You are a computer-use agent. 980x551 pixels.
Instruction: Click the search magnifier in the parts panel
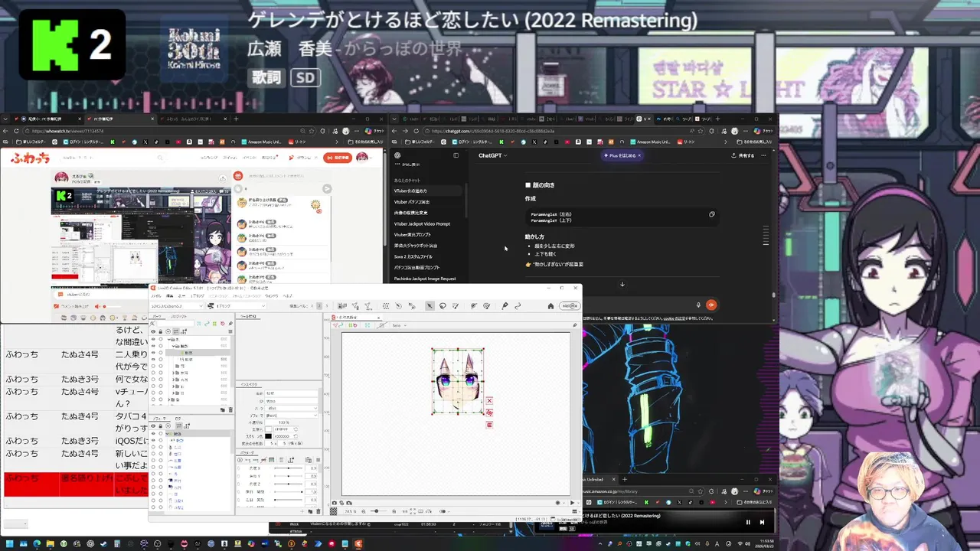[152, 323]
